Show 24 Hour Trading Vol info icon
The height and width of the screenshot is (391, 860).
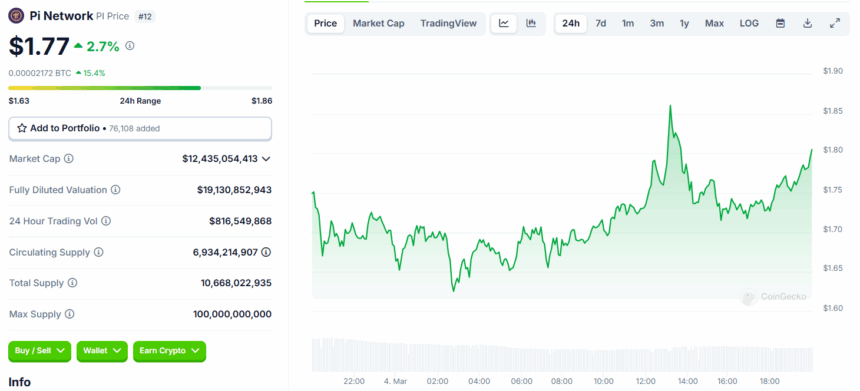point(106,221)
